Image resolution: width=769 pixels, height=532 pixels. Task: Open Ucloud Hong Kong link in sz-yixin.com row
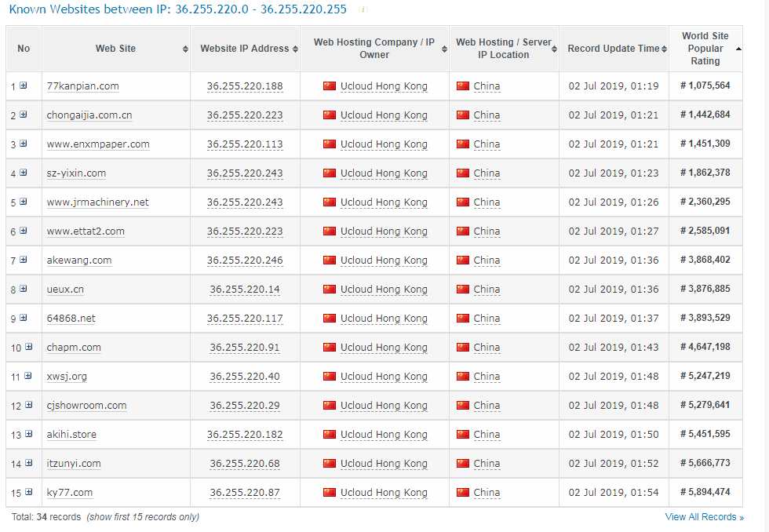(384, 173)
